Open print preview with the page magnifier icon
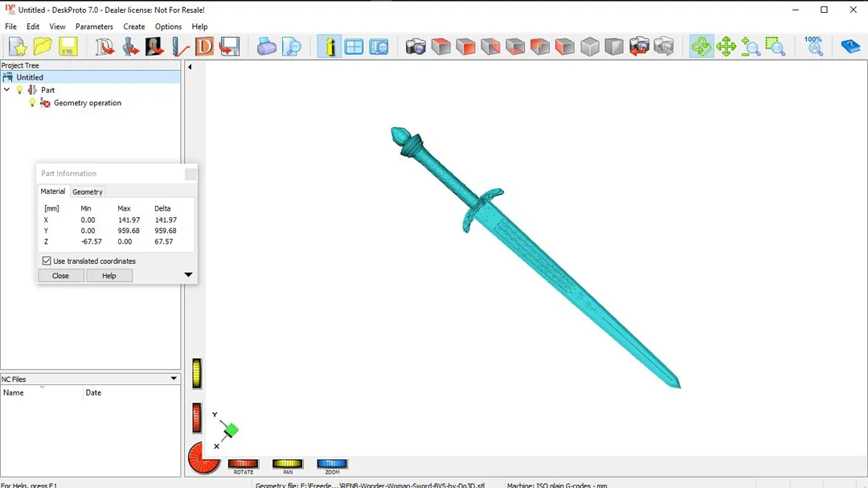 click(x=291, y=47)
